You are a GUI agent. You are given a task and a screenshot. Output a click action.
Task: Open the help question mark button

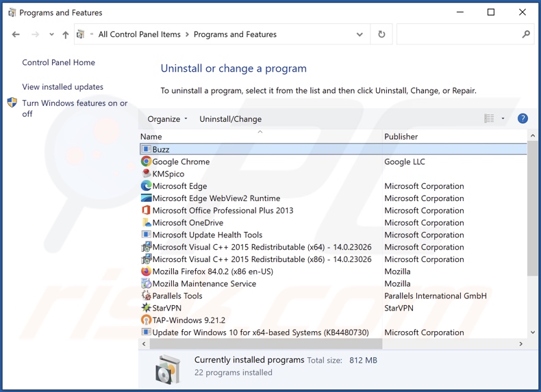[523, 118]
